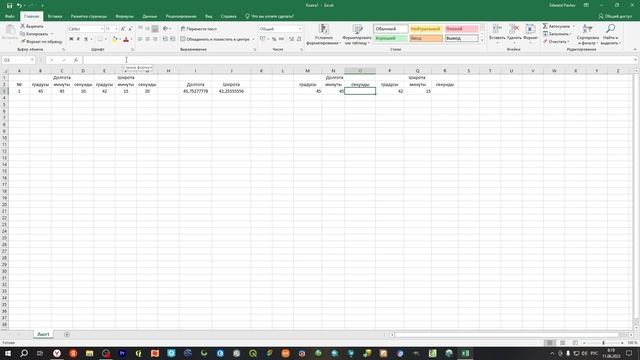
Task: Toggle italic formatting (К)
Action: pyautogui.click(x=78, y=39)
